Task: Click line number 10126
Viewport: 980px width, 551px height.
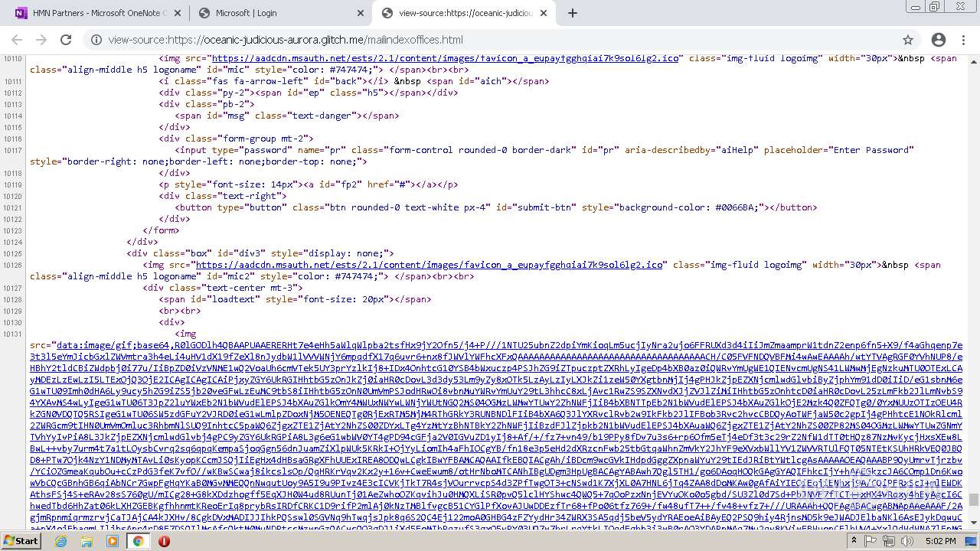Action: click(x=12, y=265)
